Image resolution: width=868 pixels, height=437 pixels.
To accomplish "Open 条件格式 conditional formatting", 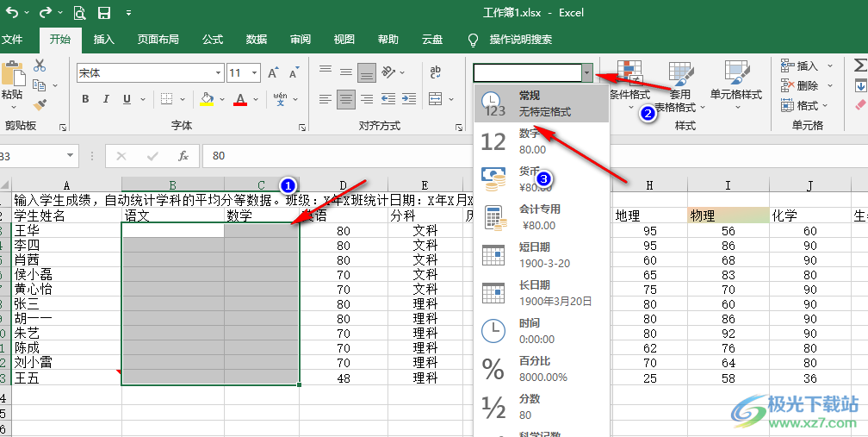I will click(x=629, y=86).
